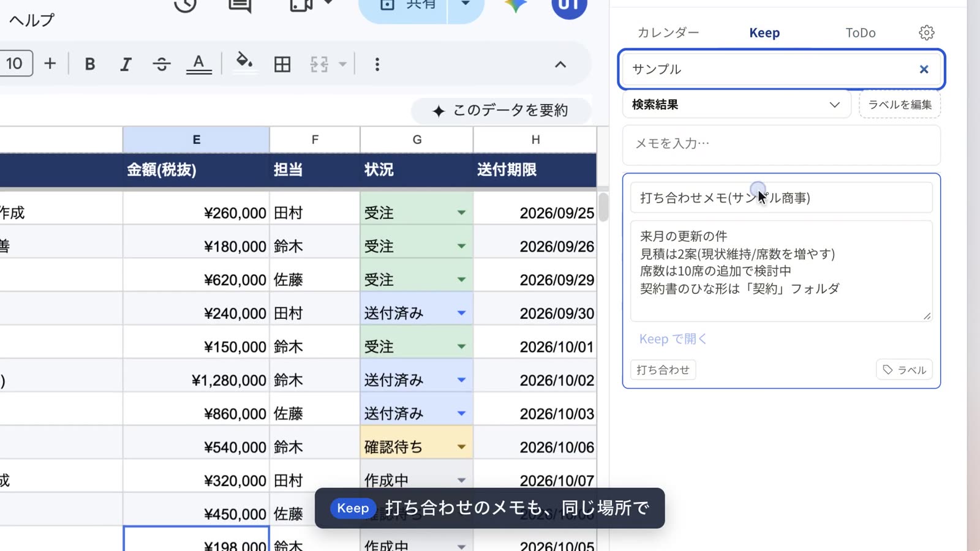Open cell fill color picker

click(x=245, y=63)
